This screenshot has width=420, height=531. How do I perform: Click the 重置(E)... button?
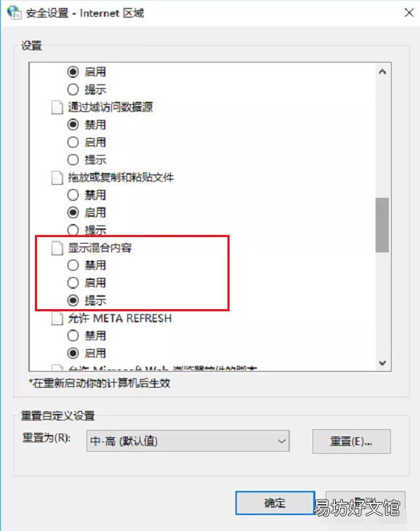pyautogui.click(x=352, y=442)
